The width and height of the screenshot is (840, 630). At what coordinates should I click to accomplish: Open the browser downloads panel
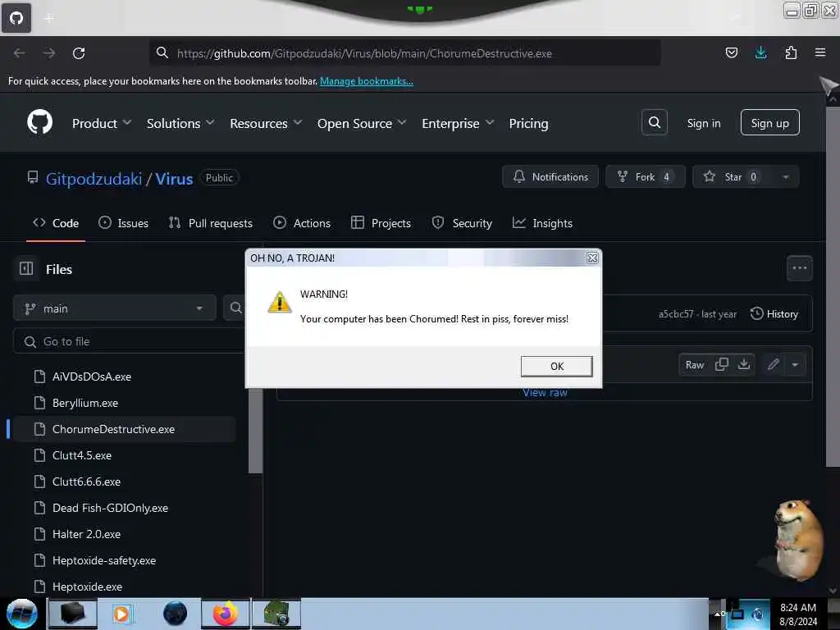click(760, 52)
